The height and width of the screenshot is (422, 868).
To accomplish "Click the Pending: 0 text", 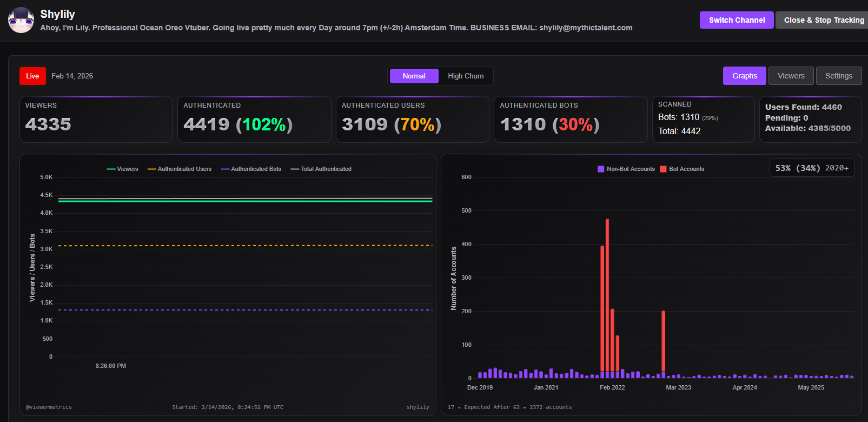I will pyautogui.click(x=786, y=118).
